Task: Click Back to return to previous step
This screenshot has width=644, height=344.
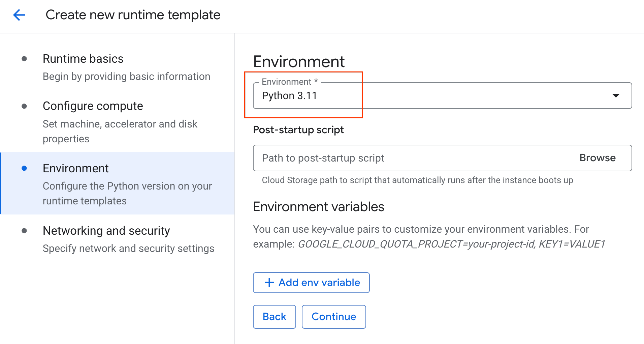Action: coord(274,316)
